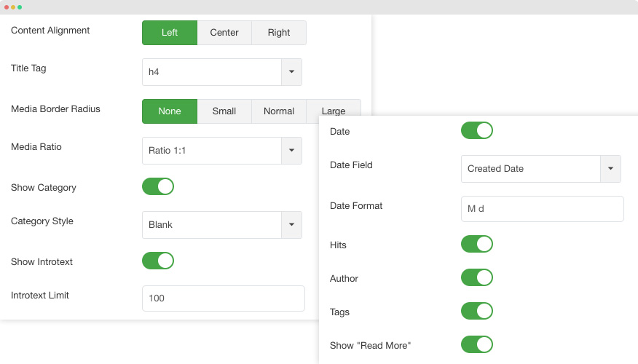Toggle the Author switch

[x=477, y=277]
